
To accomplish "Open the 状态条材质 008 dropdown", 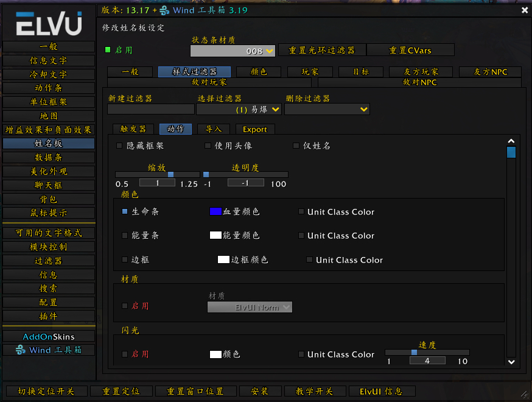I will tap(233, 51).
